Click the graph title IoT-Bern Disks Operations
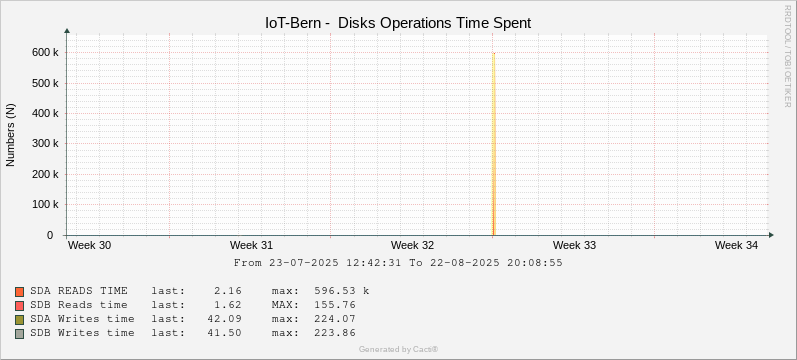797x360 pixels. (398, 23)
